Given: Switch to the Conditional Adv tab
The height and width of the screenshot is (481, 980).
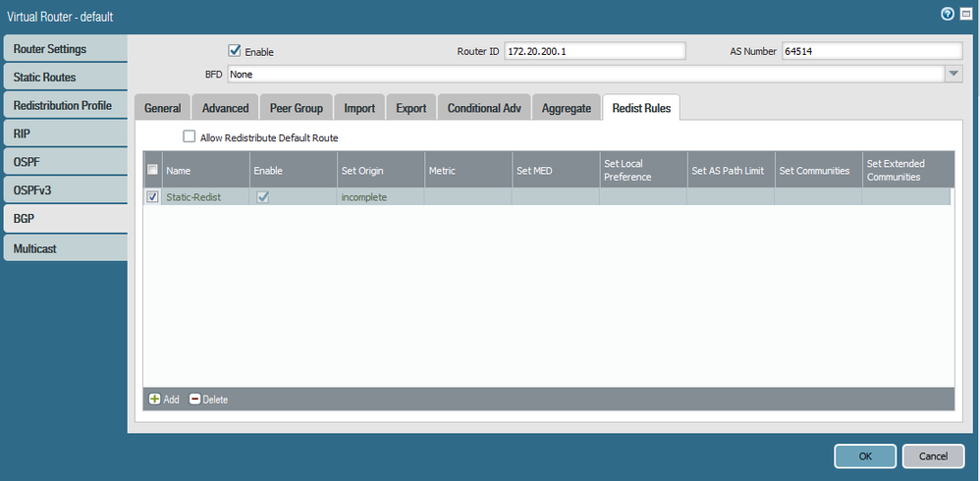Looking at the screenshot, I should pos(484,107).
